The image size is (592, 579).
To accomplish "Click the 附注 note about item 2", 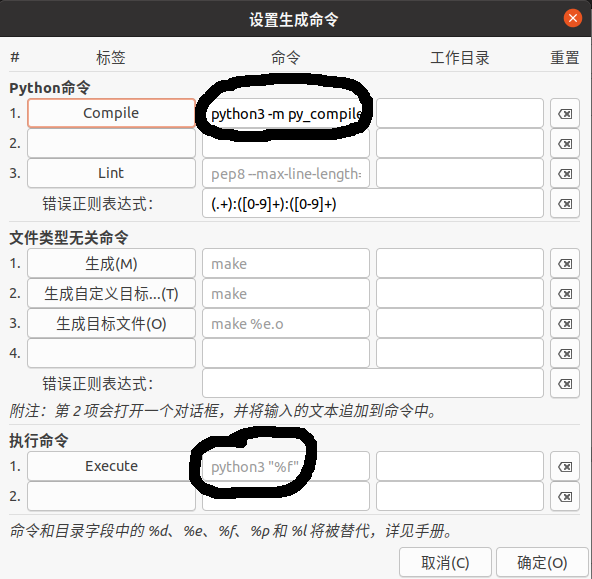I will coord(223,411).
